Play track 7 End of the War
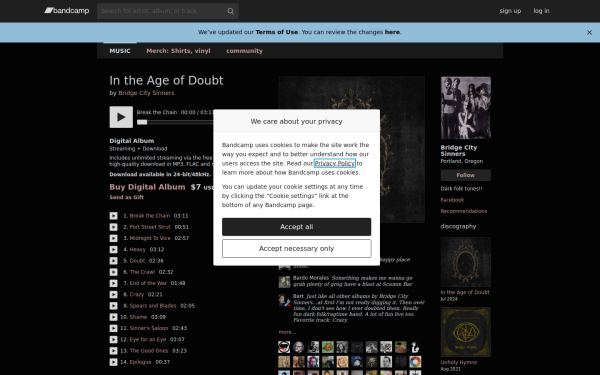This screenshot has width=600, height=375. (x=114, y=283)
